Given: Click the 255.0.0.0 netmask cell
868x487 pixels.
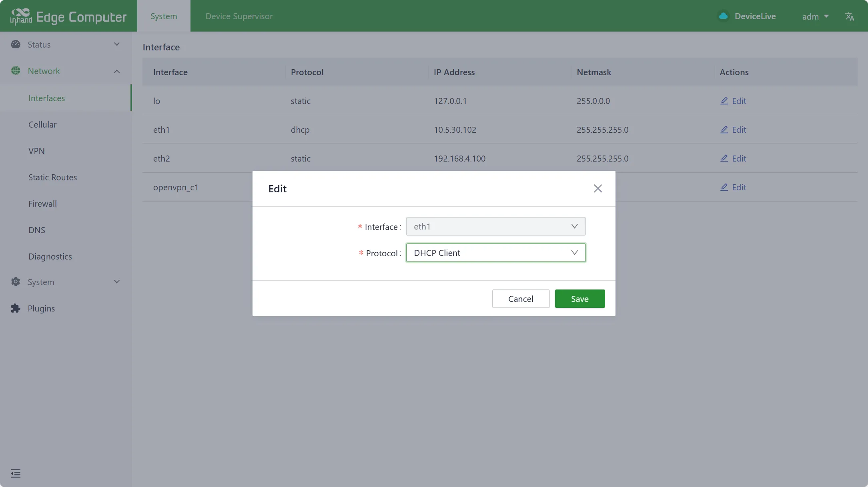Looking at the screenshot, I should click(x=593, y=101).
